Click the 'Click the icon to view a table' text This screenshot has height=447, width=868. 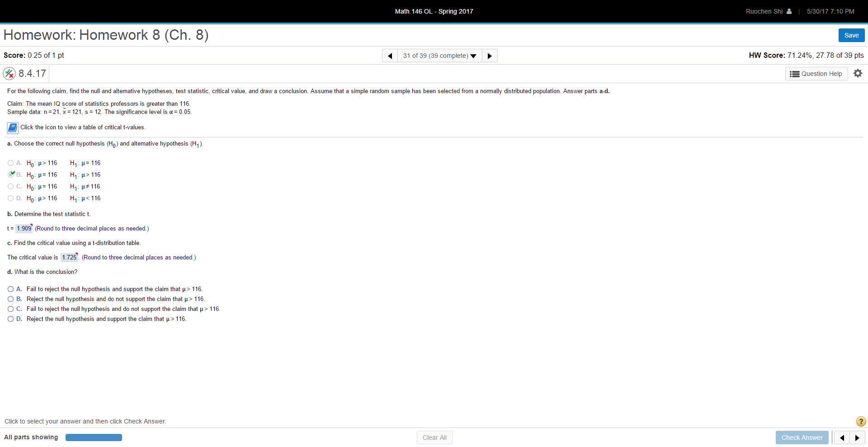pyautogui.click(x=83, y=127)
